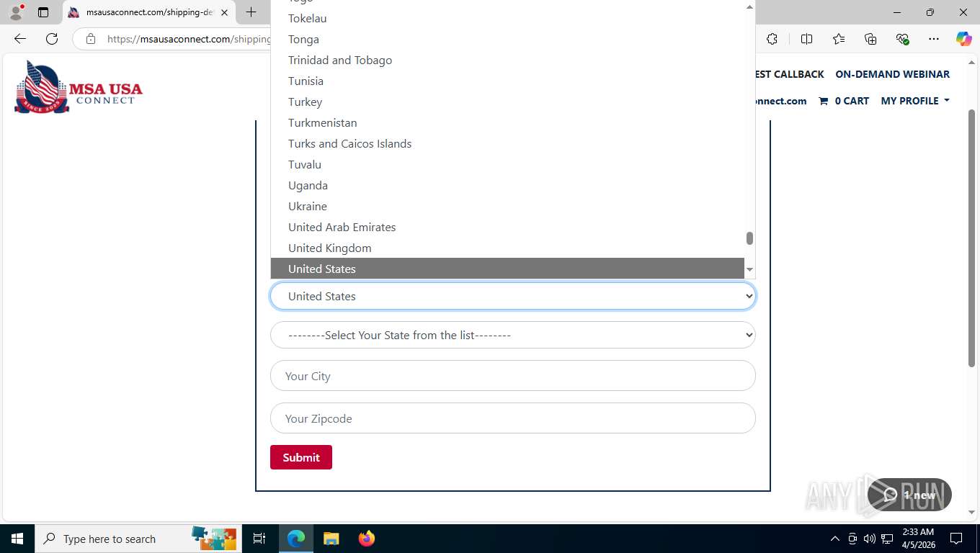Screen dimensions: 980x553
Task: Show hidden system tray icons
Action: (834, 539)
